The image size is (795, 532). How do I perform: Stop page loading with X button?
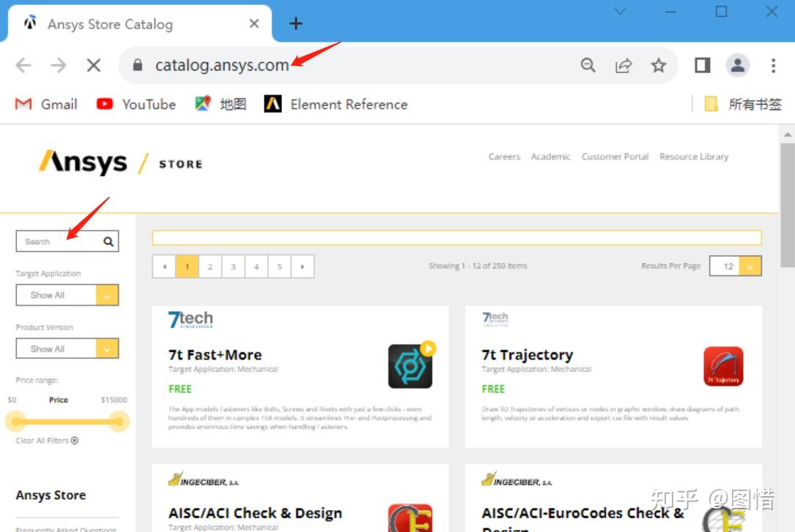tap(93, 65)
